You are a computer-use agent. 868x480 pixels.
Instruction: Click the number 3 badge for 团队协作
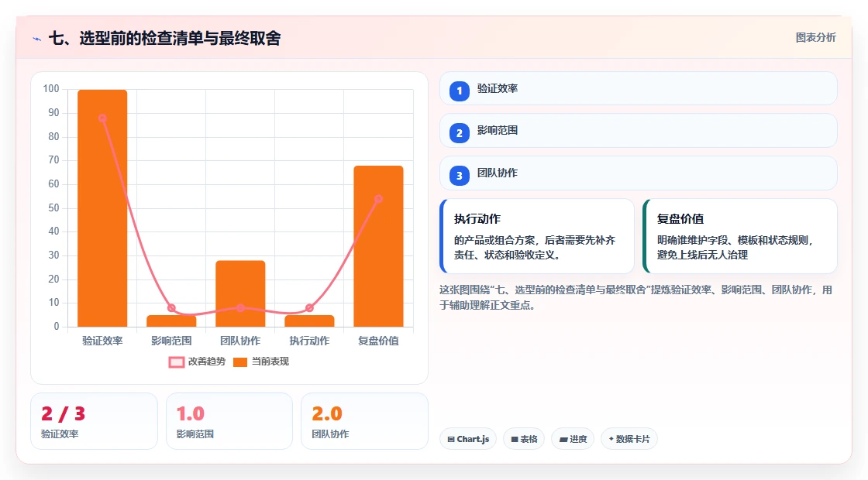(x=459, y=175)
